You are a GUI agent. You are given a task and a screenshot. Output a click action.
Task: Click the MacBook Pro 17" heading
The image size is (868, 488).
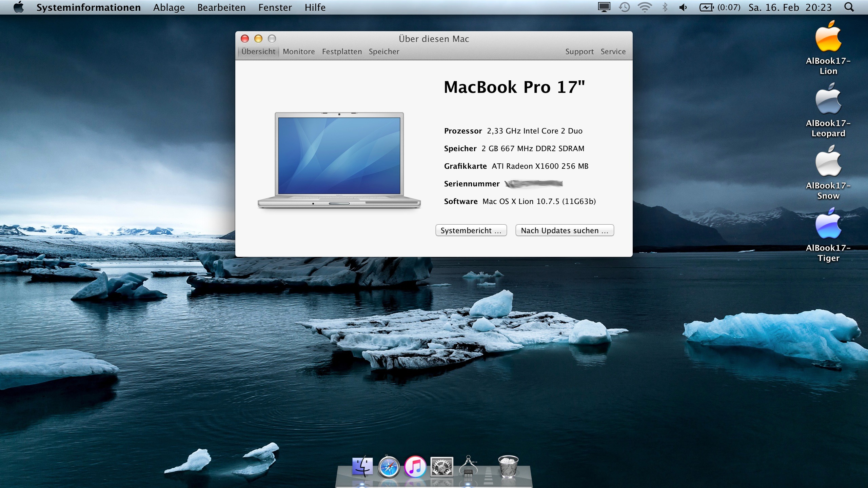click(x=514, y=87)
